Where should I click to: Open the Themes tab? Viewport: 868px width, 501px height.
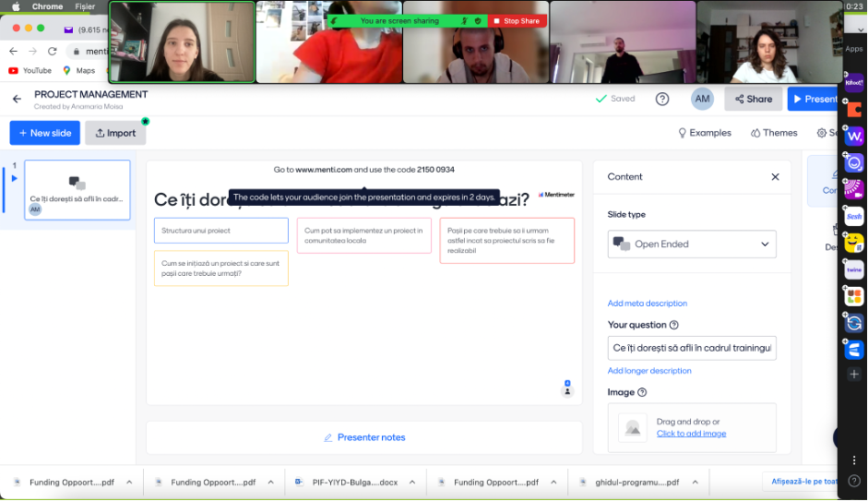coord(774,133)
